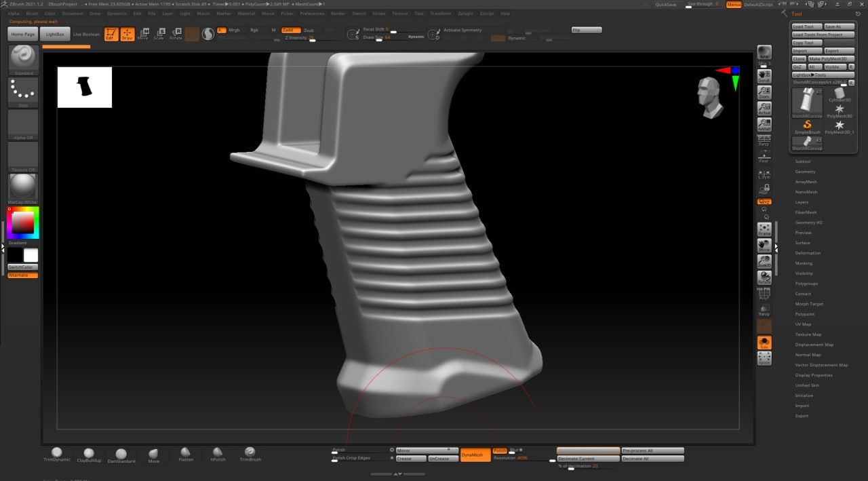Open the Render menu
The width and height of the screenshot is (868, 481).
point(338,14)
